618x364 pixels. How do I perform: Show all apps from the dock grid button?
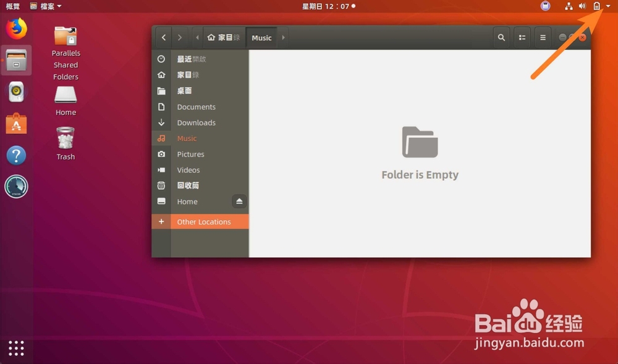pos(16,349)
